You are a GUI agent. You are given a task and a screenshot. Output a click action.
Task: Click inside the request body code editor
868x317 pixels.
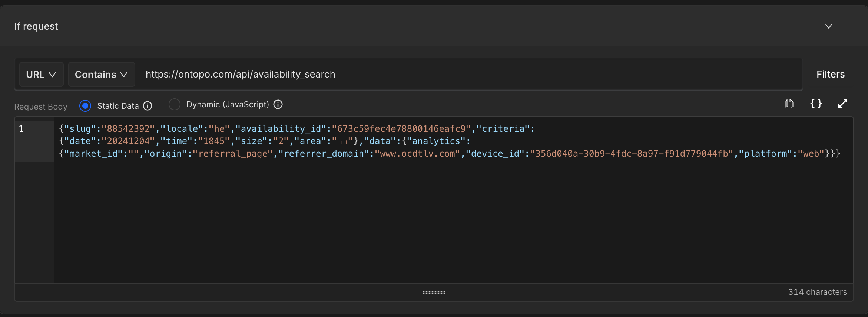[453, 200]
